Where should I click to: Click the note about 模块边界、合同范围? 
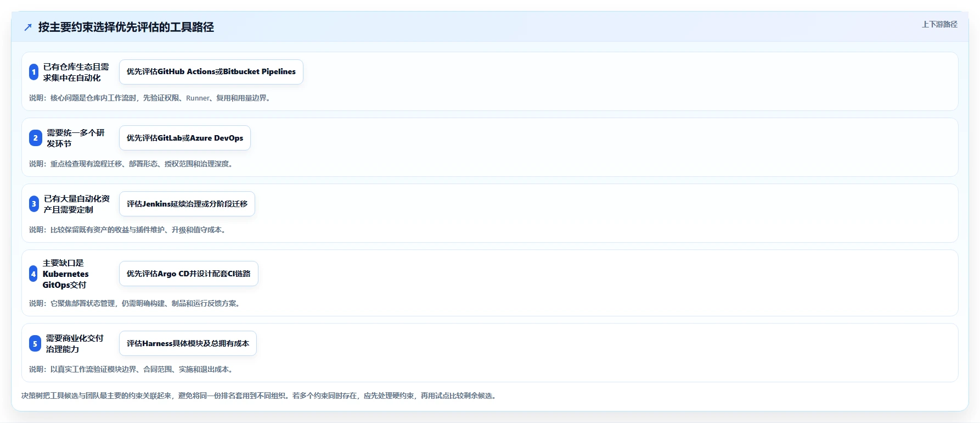pos(132,369)
